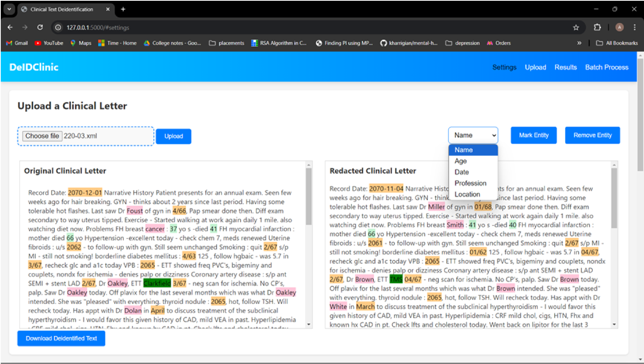Open the Maps bookmark
The height and width of the screenshot is (364, 644).
tap(81, 43)
